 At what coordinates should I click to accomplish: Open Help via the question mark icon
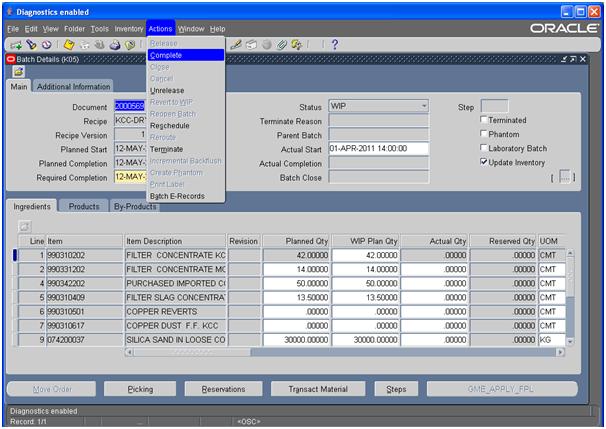click(334, 45)
